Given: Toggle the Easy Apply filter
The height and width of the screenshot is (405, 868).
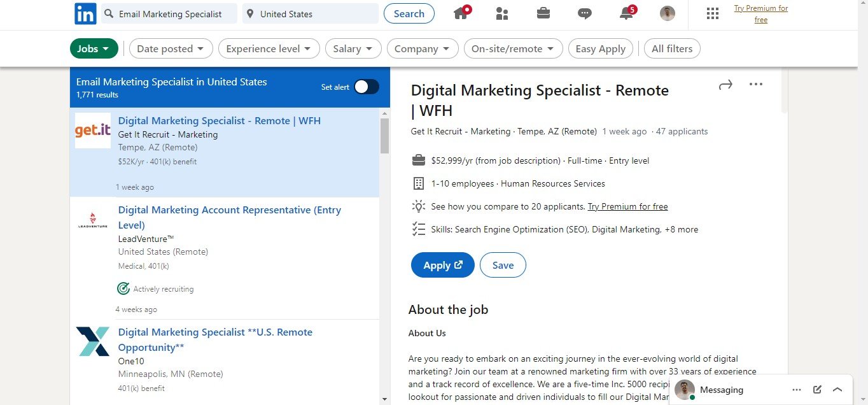Looking at the screenshot, I should (601, 48).
